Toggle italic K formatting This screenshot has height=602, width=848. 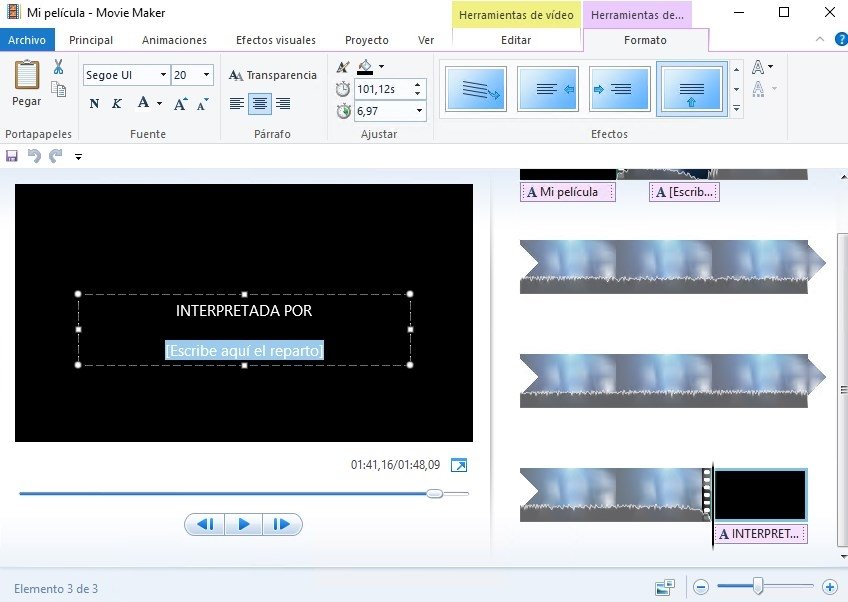click(x=117, y=103)
